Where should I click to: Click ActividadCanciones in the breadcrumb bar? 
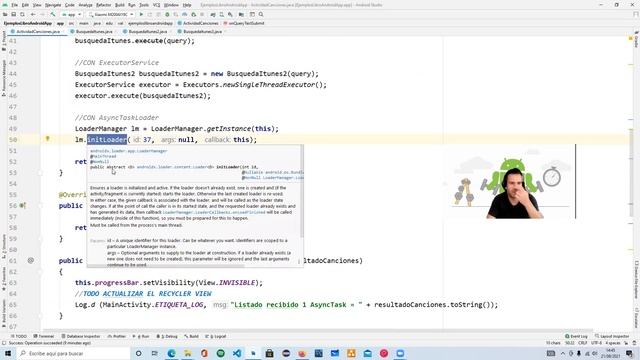click(x=198, y=23)
